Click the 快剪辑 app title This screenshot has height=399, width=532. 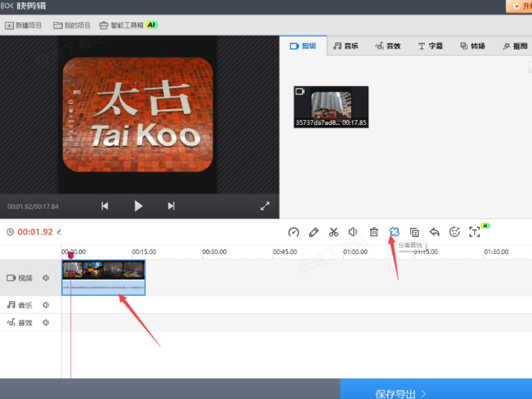point(31,6)
